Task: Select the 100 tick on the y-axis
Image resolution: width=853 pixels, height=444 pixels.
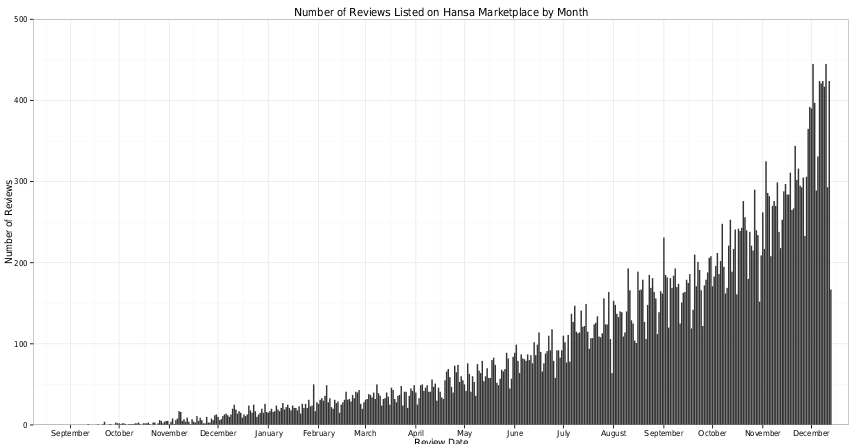Action: pos(23,344)
